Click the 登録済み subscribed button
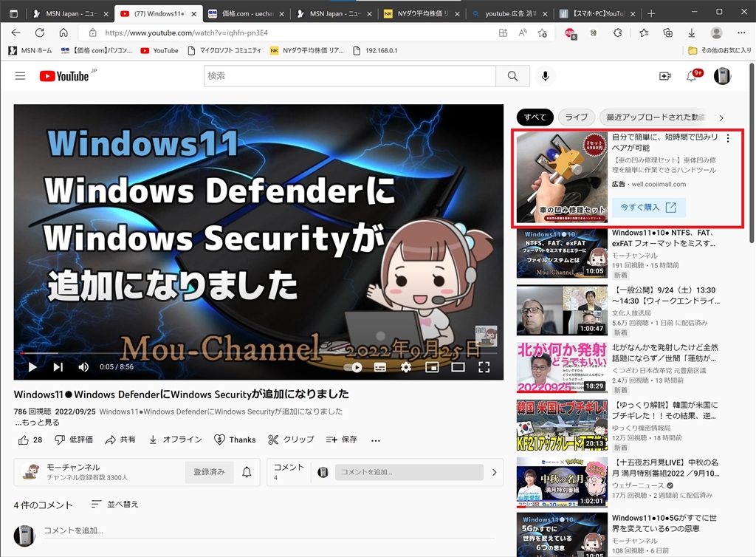The width and height of the screenshot is (756, 557). pos(209,472)
